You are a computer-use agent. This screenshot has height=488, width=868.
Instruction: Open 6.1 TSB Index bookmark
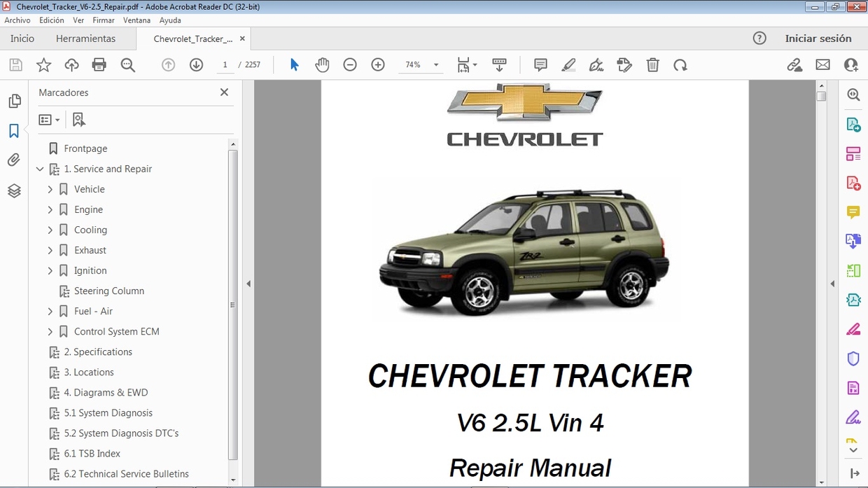click(x=92, y=453)
